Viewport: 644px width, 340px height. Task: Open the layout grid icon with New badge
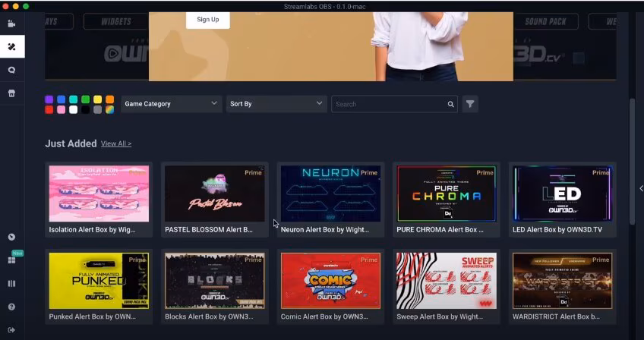[x=11, y=260]
